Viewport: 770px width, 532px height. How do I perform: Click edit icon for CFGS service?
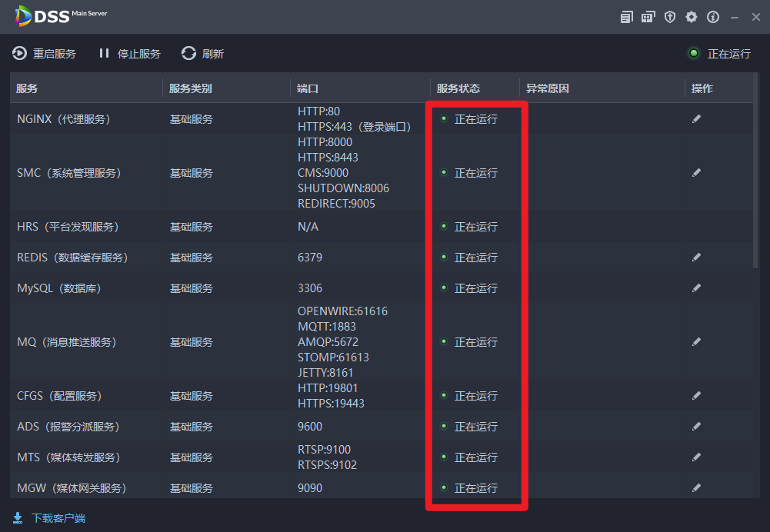tap(696, 396)
